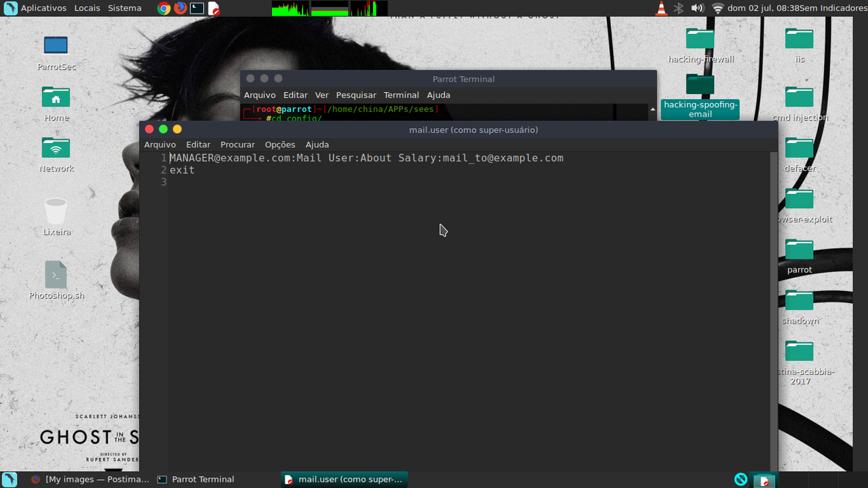Select the defacer folder on desktop
Image resolution: width=868 pixels, height=488 pixels.
point(800,154)
